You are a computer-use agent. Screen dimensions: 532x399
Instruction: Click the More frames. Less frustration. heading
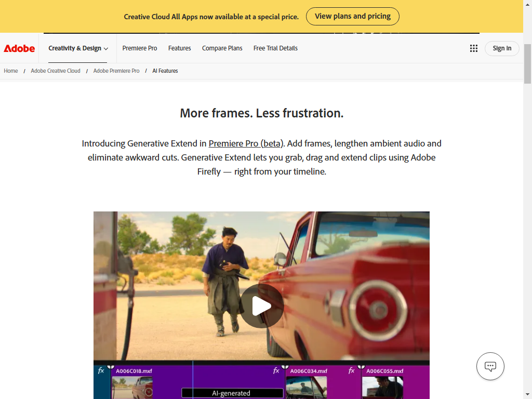tap(262, 113)
